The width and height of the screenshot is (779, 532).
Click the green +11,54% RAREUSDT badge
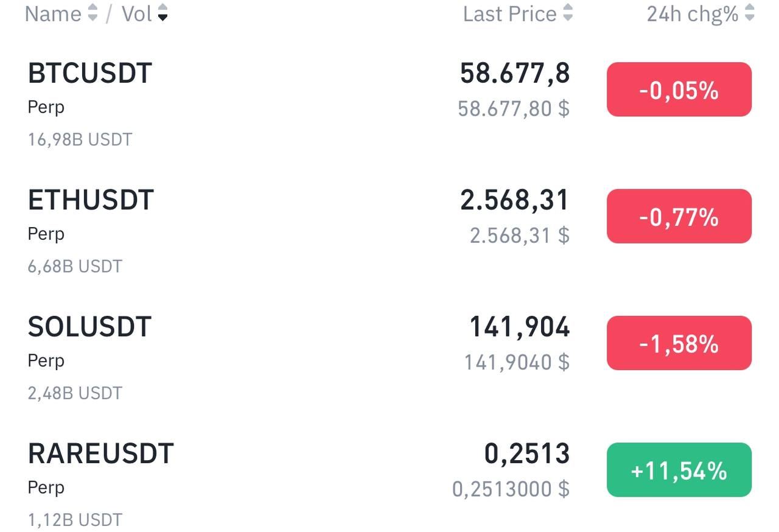click(x=679, y=470)
